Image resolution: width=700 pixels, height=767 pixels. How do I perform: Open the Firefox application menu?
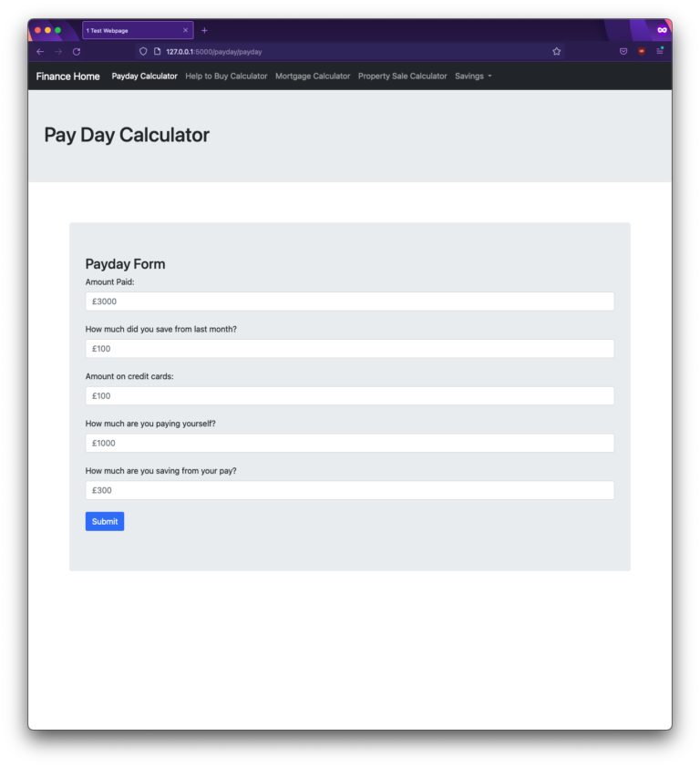click(659, 52)
